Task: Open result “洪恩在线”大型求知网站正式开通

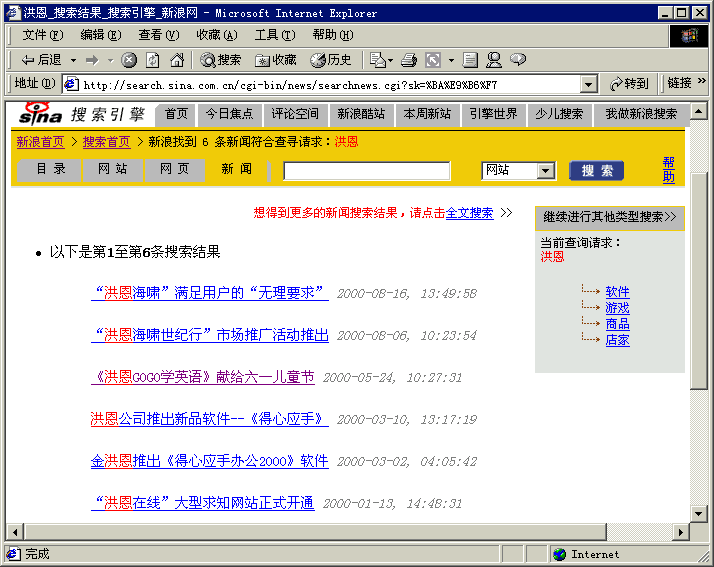Action: pos(203,503)
